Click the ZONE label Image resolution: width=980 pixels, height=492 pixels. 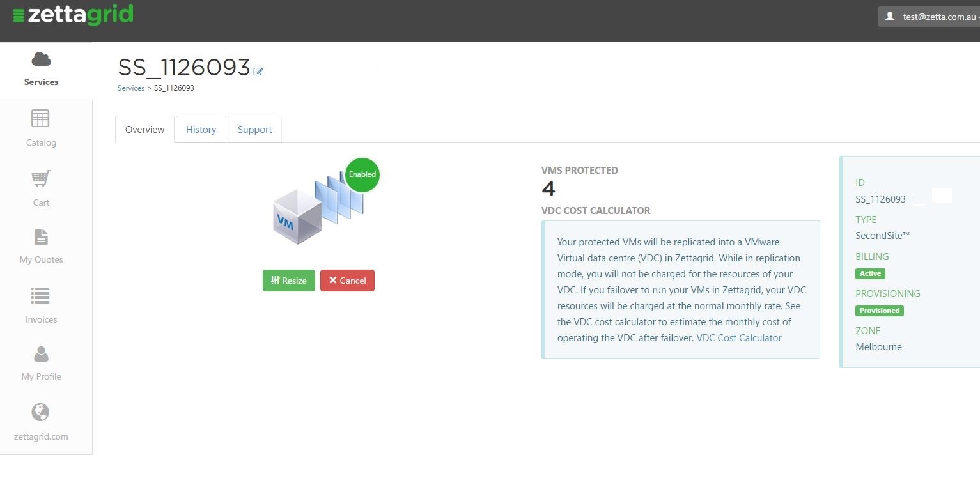point(868,331)
